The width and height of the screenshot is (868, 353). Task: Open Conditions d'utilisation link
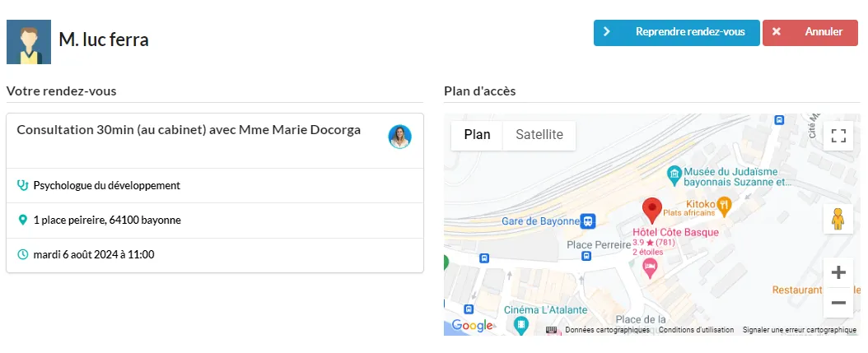pos(696,330)
